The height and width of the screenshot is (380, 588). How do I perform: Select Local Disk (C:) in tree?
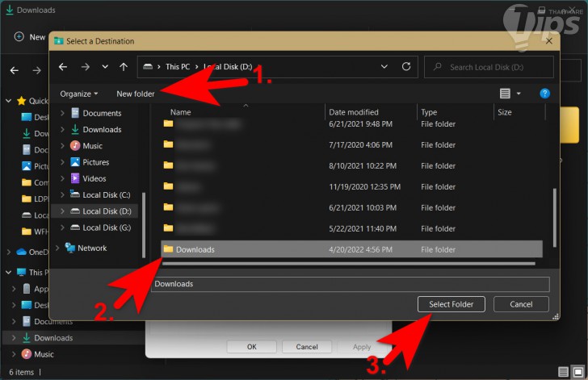tap(107, 195)
